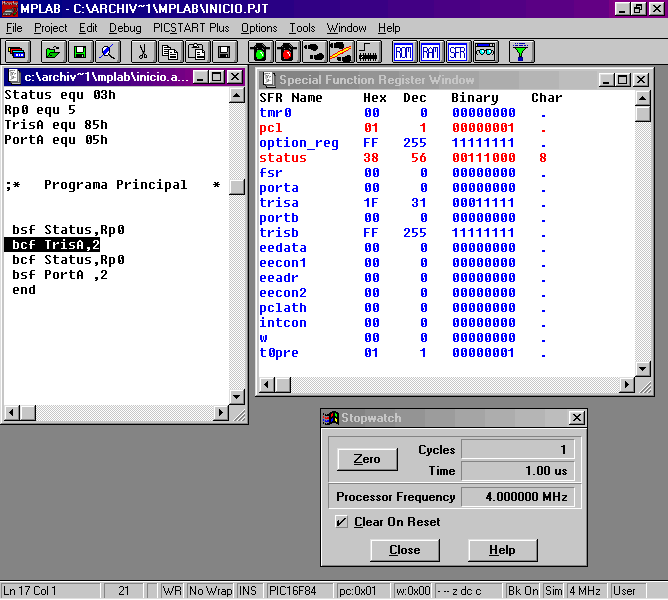Open the Options menu
668x600 pixels.
[259, 28]
